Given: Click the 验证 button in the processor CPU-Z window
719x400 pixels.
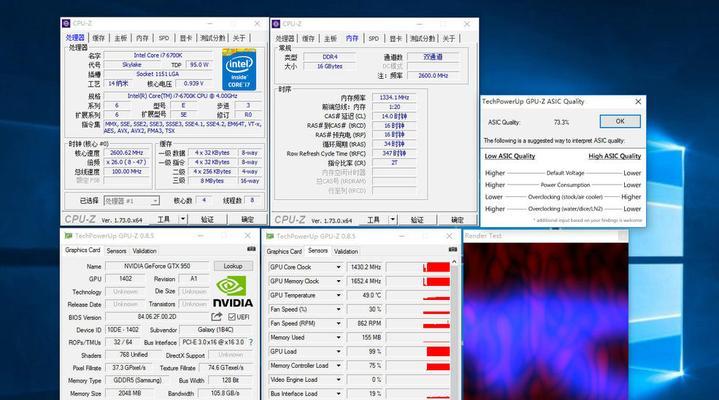Looking at the screenshot, I should 207,219.
